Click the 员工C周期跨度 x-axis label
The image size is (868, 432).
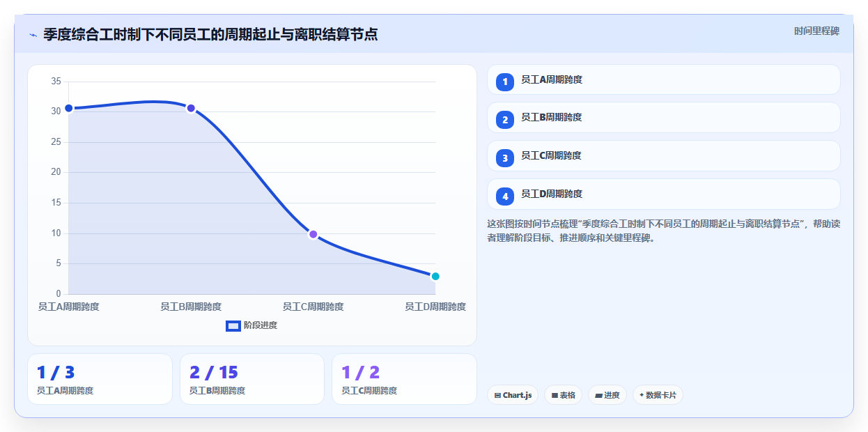click(313, 307)
